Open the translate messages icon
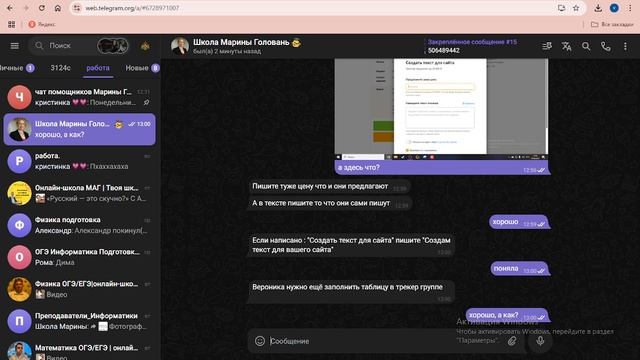This screenshot has height=360, width=640. [566, 46]
